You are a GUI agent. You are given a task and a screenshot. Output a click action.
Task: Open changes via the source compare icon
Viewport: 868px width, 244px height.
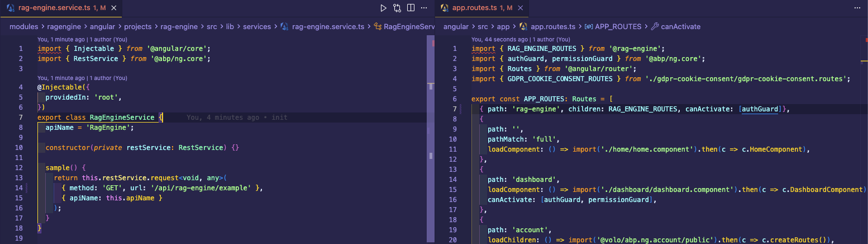point(397,8)
